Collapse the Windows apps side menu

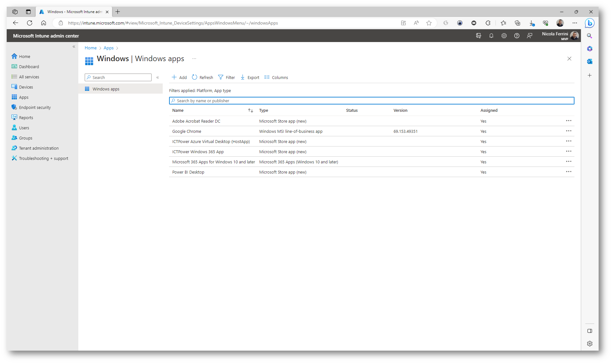pos(158,77)
